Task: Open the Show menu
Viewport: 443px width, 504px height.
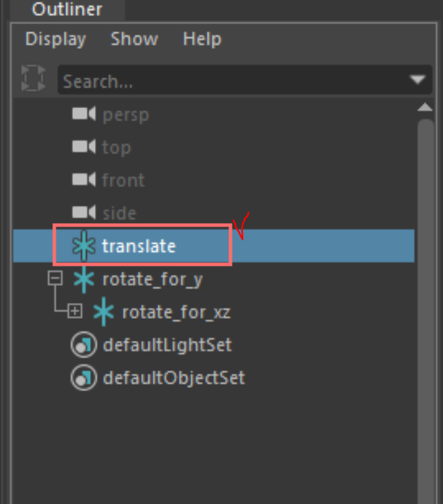Action: click(134, 39)
